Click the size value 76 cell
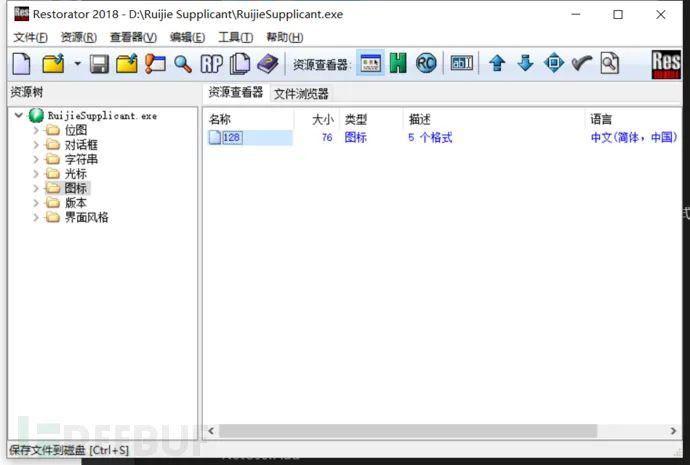Viewport: 690px width, 465px height. [327, 138]
